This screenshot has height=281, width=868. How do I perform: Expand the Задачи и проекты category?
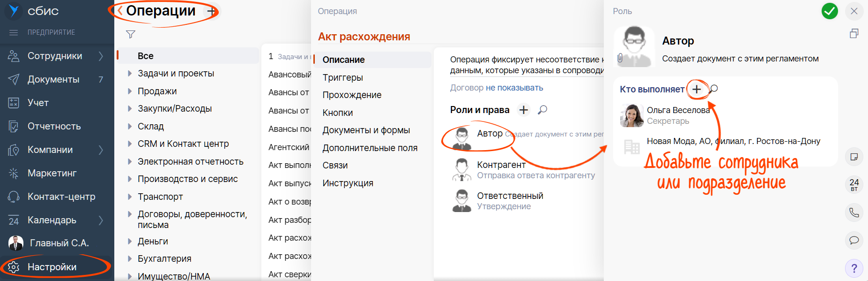(130, 74)
